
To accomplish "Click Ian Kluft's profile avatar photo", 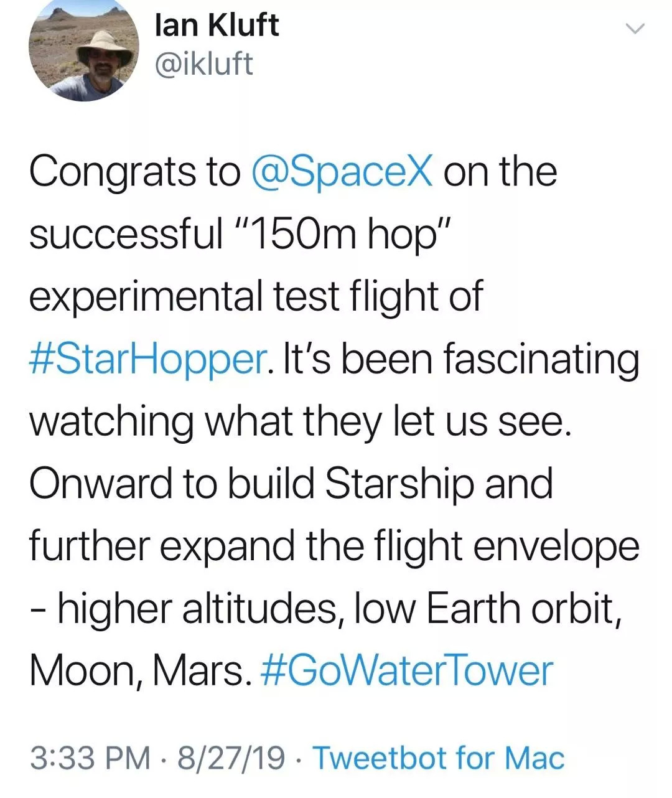I will 84,51.
